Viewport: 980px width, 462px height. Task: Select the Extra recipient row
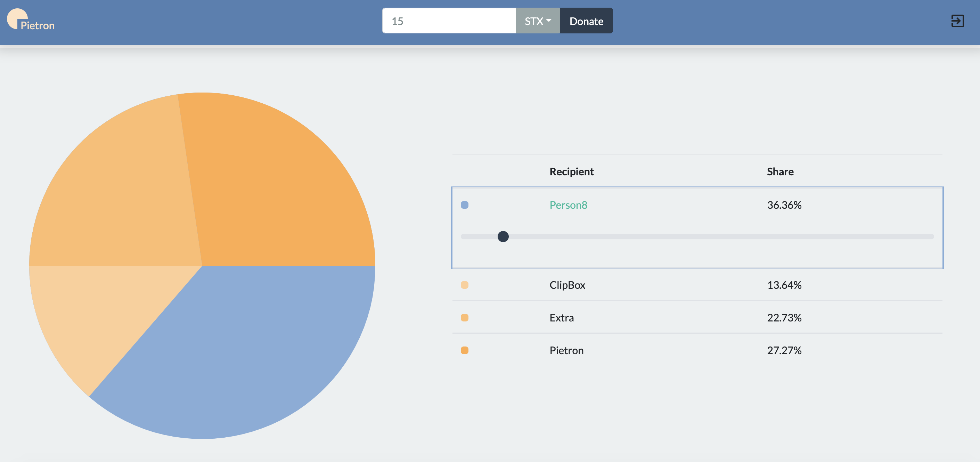tap(697, 318)
